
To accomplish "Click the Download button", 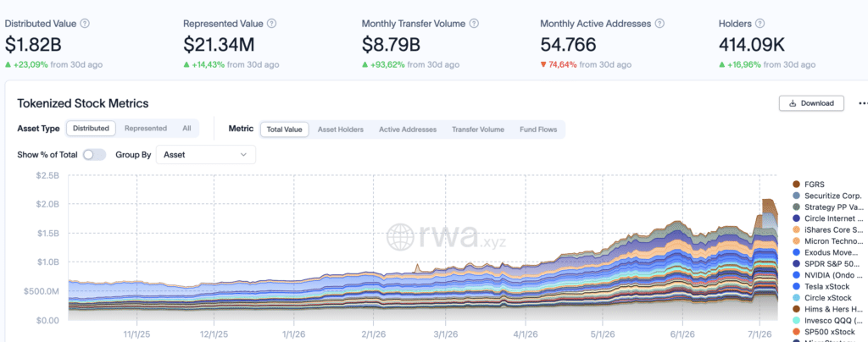I will point(811,103).
